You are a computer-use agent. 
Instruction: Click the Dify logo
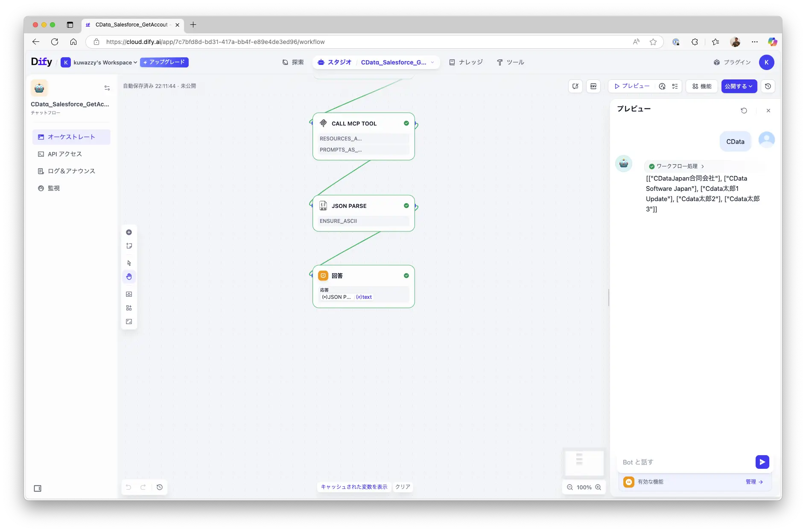coord(41,62)
